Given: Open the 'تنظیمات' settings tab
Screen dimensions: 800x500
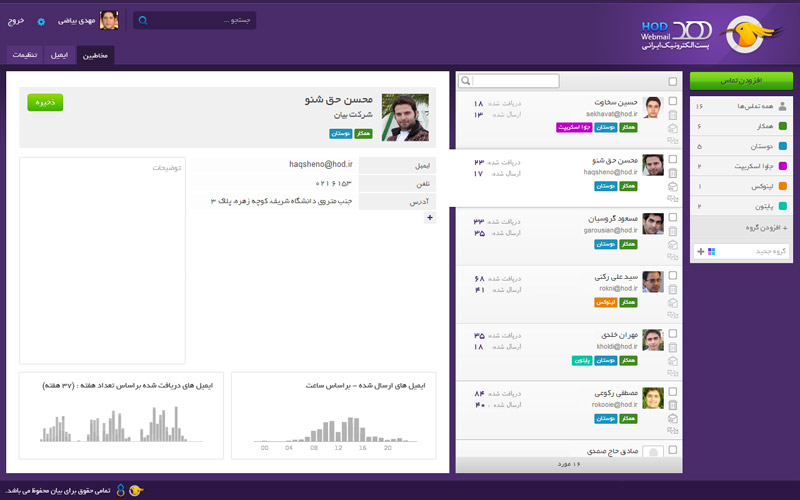Looking at the screenshot, I should [26, 55].
